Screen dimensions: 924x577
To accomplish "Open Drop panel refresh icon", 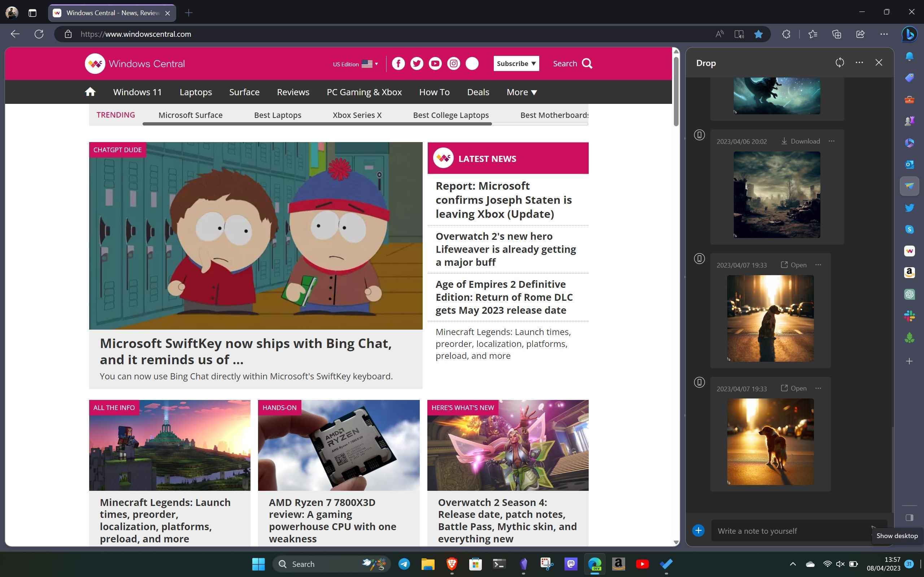I will coord(840,62).
